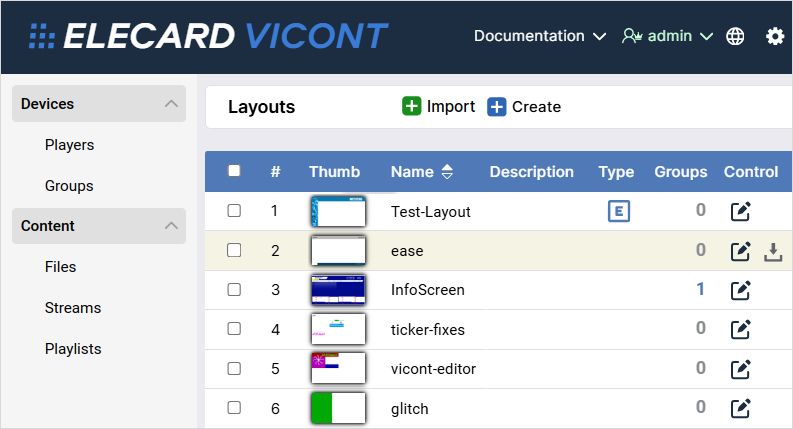Open the settings gear icon
Image resolution: width=793 pixels, height=429 pixels.
(775, 36)
